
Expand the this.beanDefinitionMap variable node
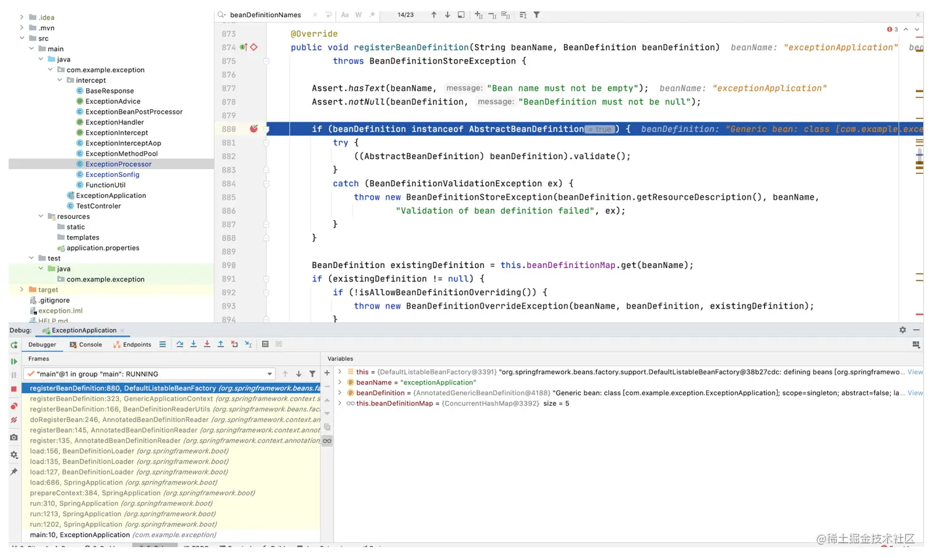pyautogui.click(x=340, y=403)
